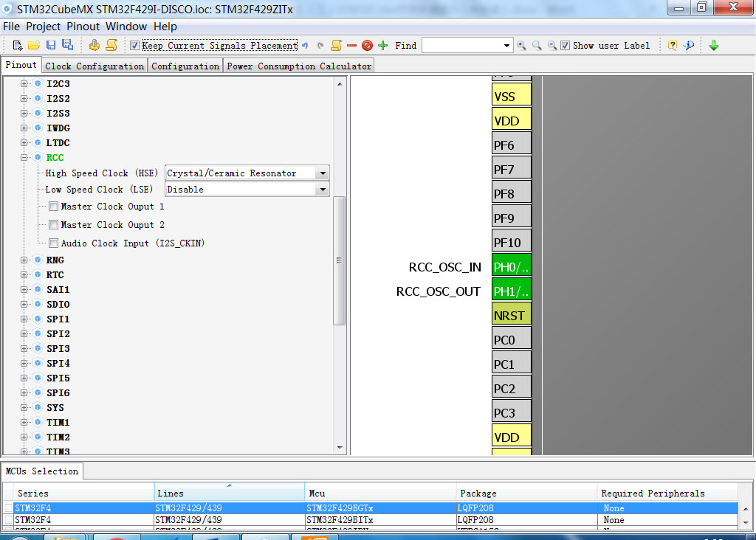Open the High Speed Clock (HSE) dropdown
756x540 pixels.
click(323, 173)
